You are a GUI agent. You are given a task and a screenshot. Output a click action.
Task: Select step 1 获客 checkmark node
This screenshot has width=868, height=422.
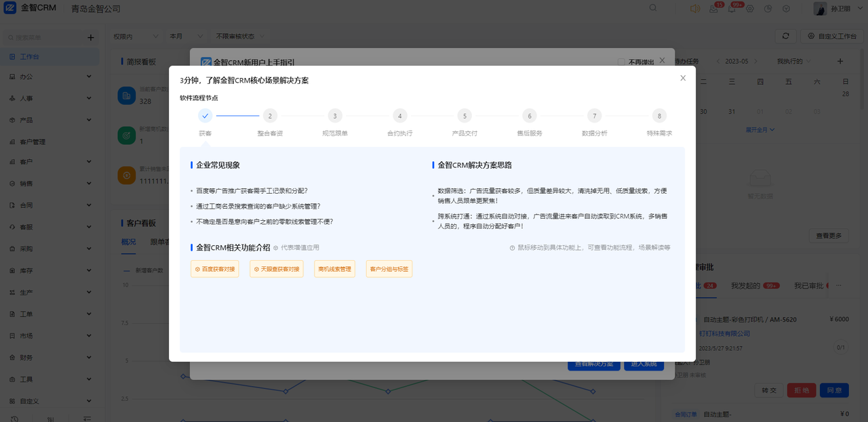(x=205, y=116)
